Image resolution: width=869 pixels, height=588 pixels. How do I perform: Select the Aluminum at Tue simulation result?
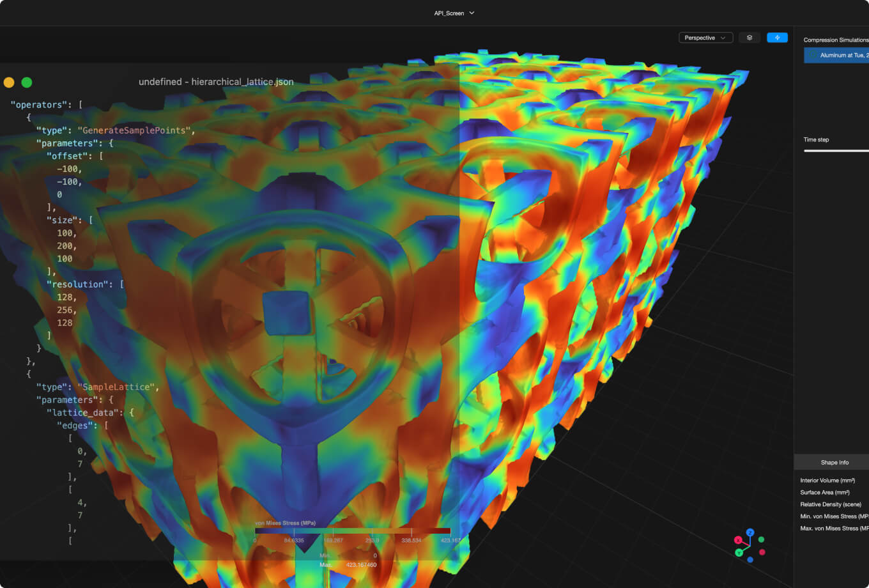[837, 55]
